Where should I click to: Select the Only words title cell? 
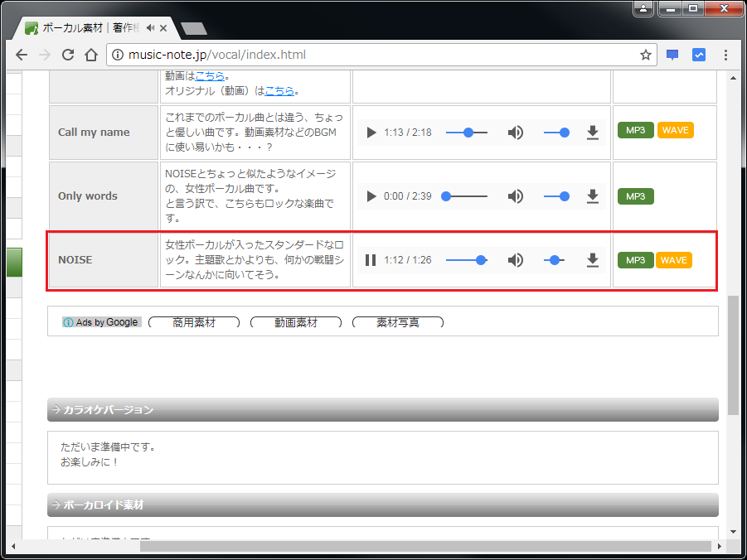(x=104, y=196)
